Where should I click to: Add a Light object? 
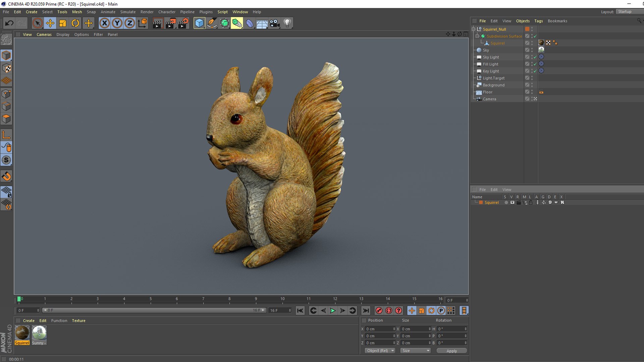(287, 23)
